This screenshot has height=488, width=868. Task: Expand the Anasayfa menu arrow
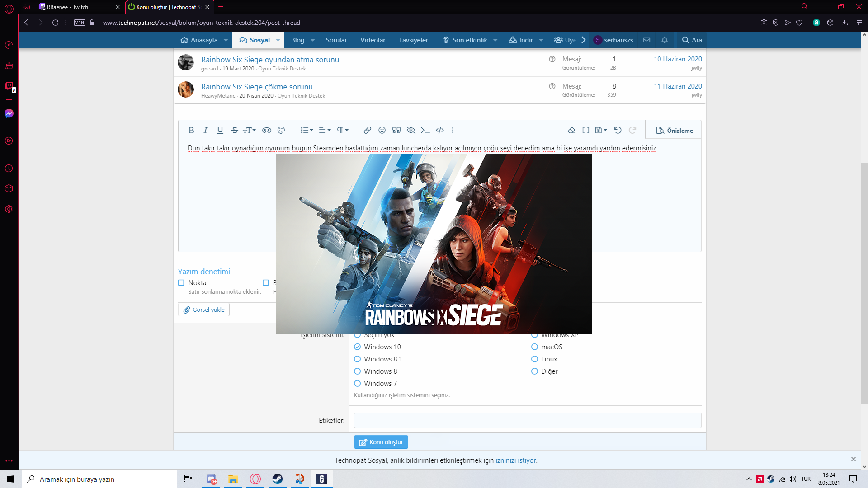pos(226,40)
